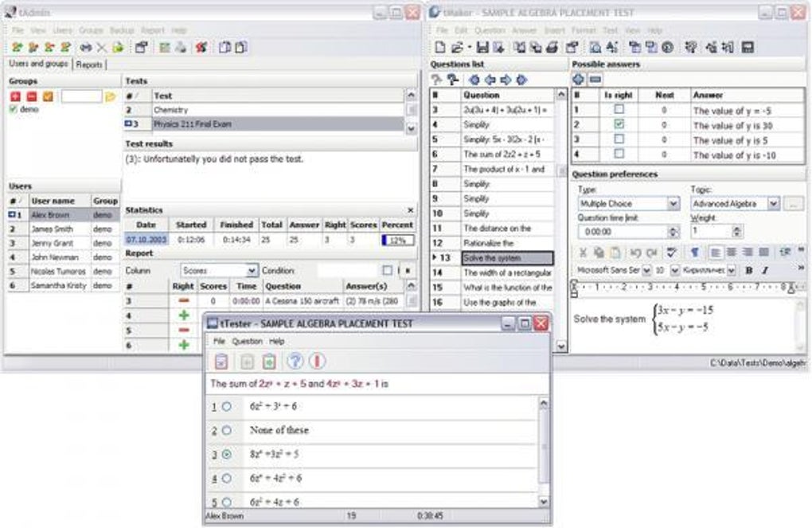Check Is right for 'The value of y is 5'
Image resolution: width=812 pixels, height=528 pixels.
[619, 139]
